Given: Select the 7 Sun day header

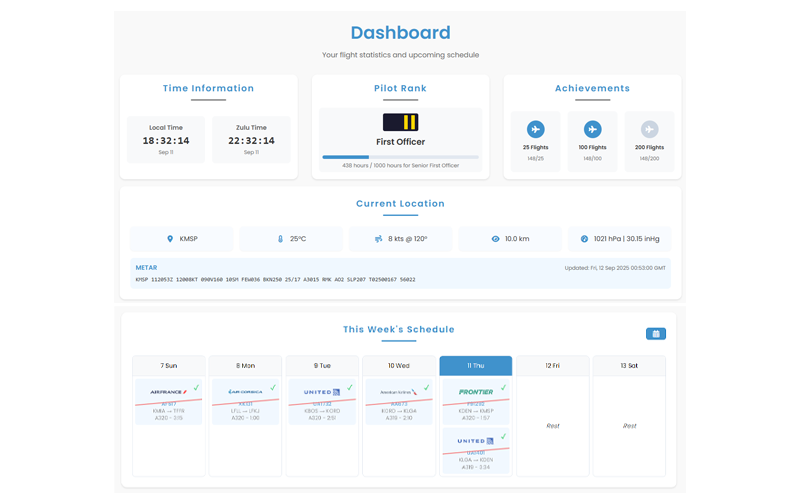Looking at the screenshot, I should (x=169, y=366).
